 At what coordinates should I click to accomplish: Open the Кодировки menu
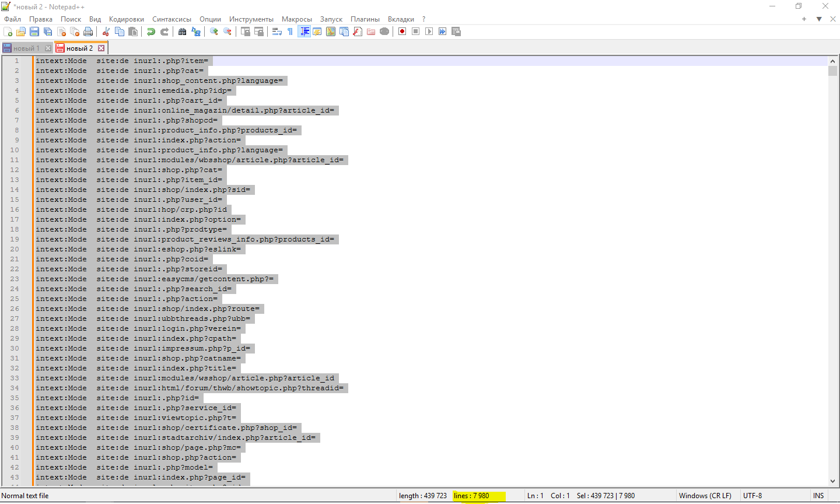127,19
